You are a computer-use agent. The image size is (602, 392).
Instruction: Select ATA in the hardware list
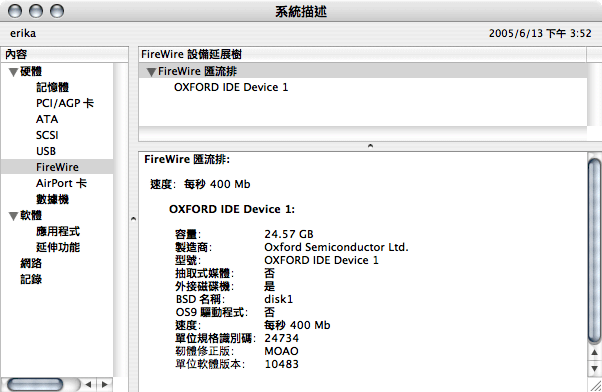tap(47, 119)
